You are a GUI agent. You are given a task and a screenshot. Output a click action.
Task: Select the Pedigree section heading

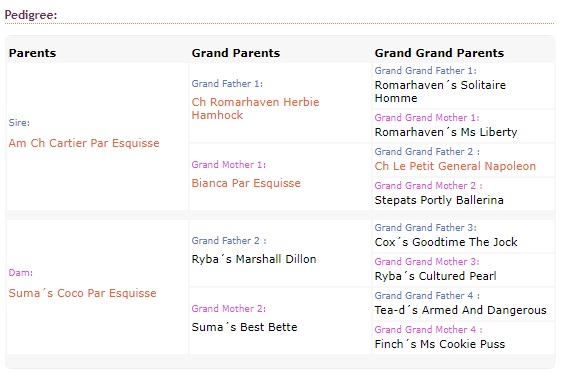(31, 15)
